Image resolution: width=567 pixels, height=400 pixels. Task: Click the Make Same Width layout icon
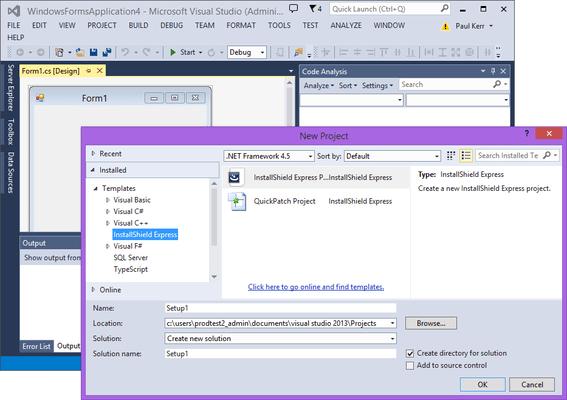429,53
